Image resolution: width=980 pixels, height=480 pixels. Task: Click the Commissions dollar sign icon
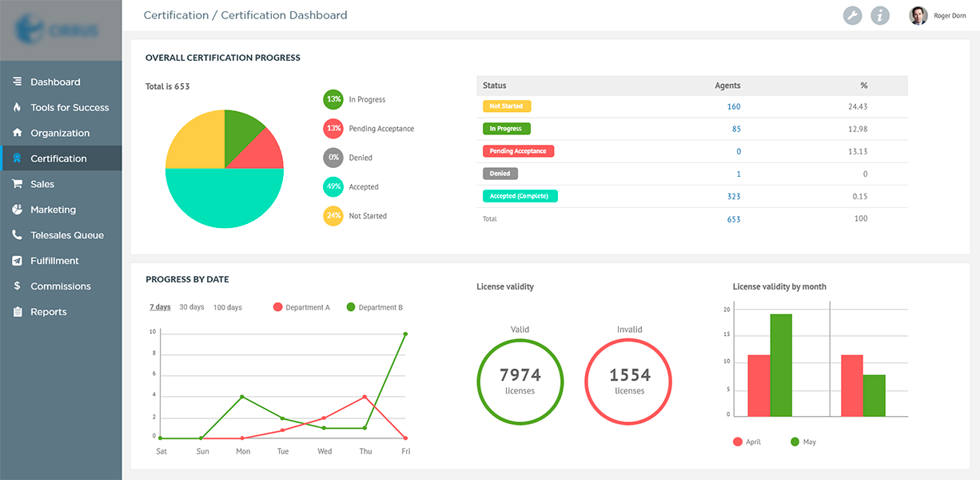coord(17,286)
